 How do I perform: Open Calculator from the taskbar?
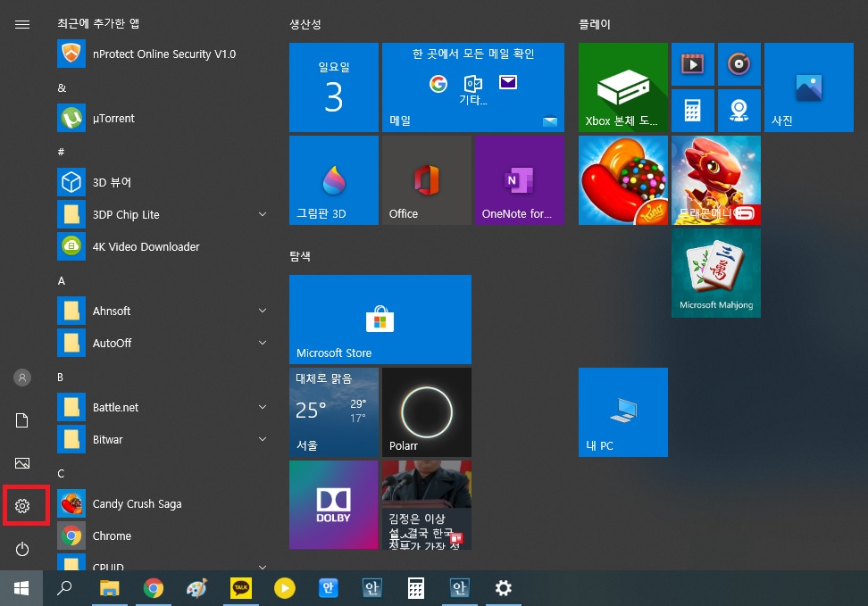click(x=416, y=588)
